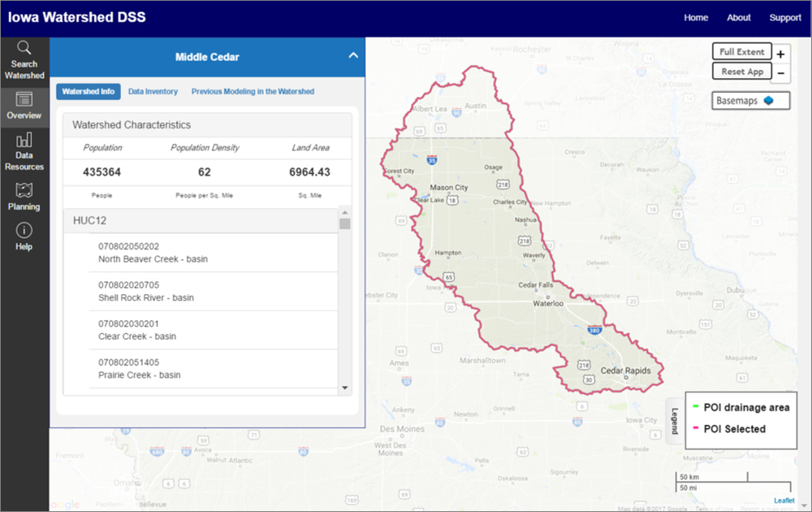Open Previous Modeling in the Watershed tab
The width and height of the screenshot is (812, 512).
click(253, 92)
